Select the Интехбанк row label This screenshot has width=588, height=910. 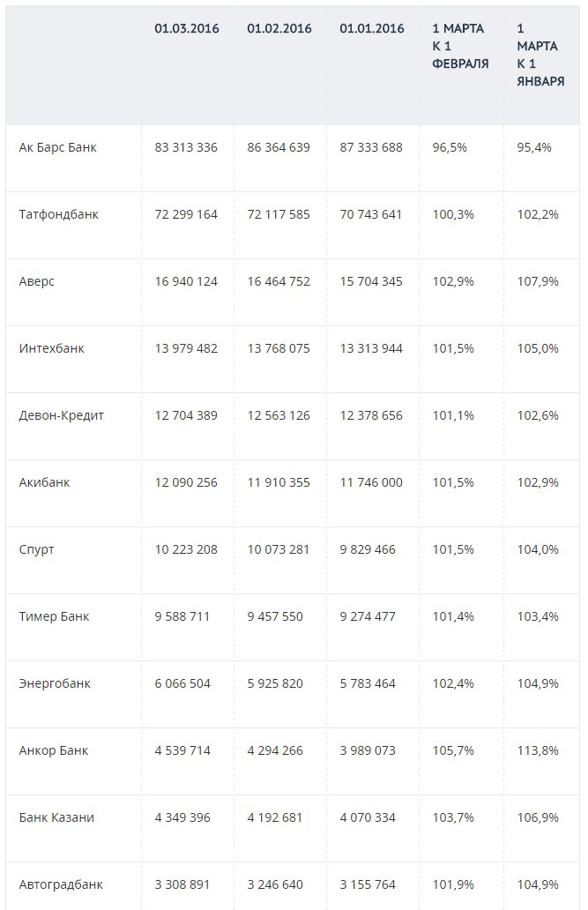(x=52, y=348)
